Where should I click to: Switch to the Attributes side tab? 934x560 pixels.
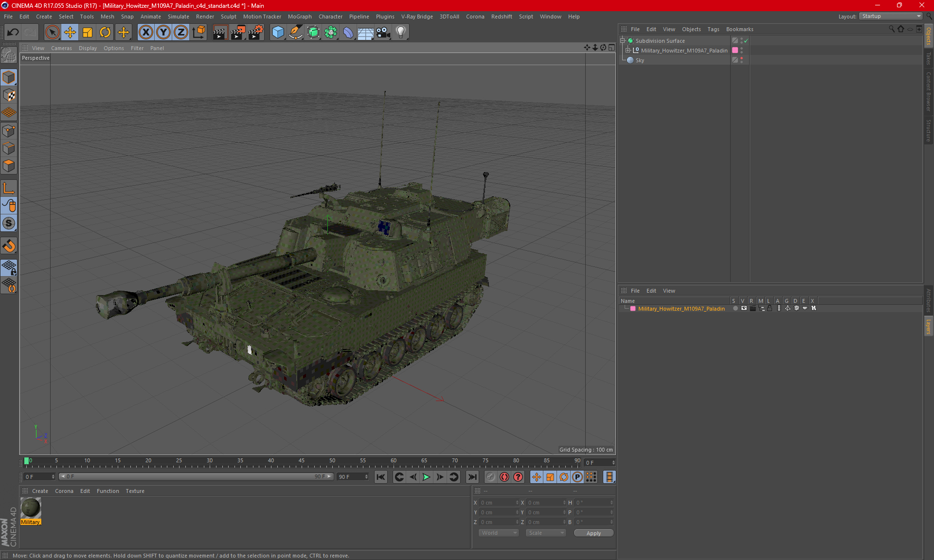(x=929, y=300)
